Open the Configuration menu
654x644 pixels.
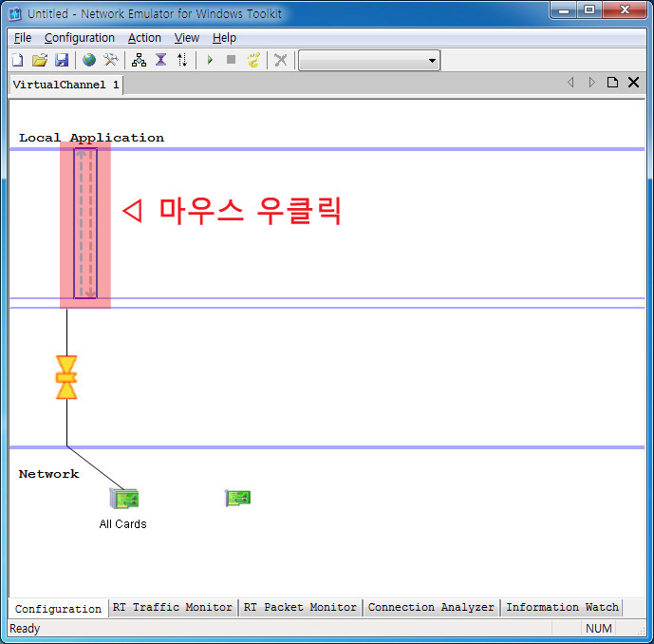pos(79,38)
